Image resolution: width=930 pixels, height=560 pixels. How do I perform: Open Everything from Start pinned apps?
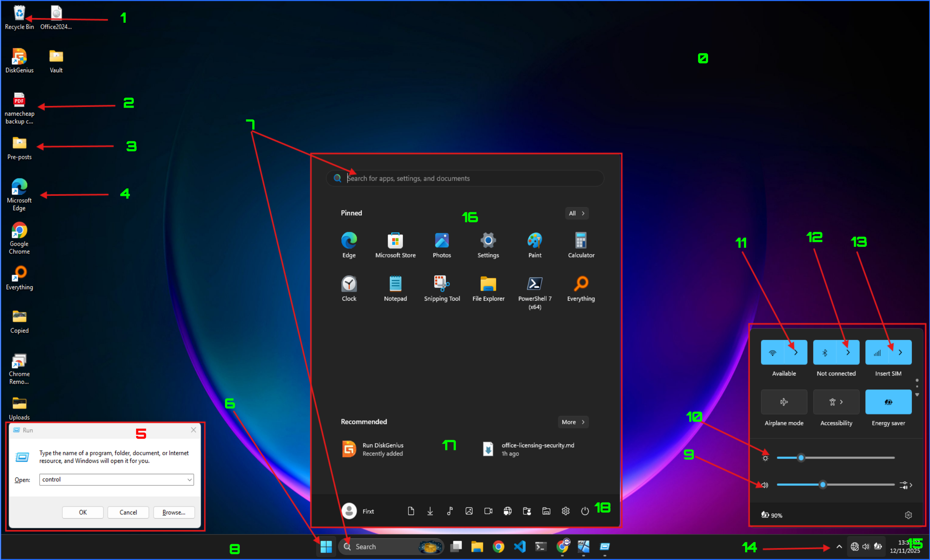coord(581,289)
